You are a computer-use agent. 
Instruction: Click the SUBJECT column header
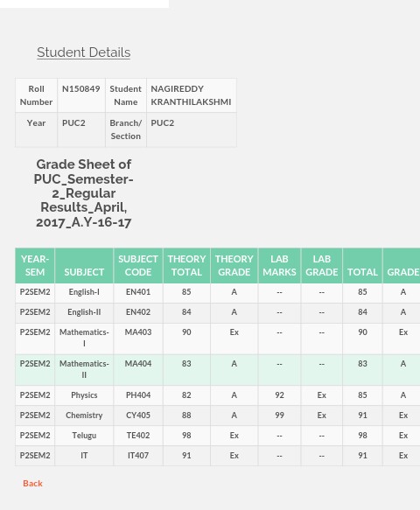(x=84, y=265)
